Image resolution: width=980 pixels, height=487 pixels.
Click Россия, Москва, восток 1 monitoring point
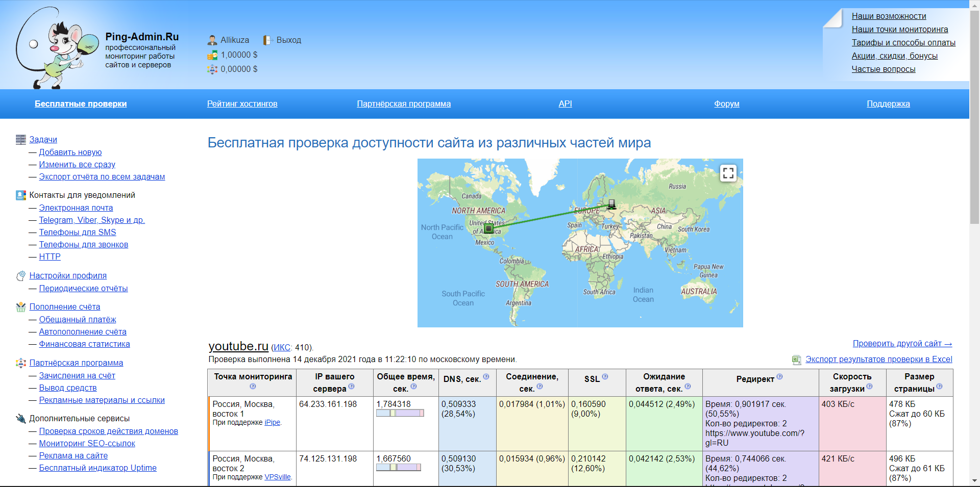pyautogui.click(x=243, y=409)
